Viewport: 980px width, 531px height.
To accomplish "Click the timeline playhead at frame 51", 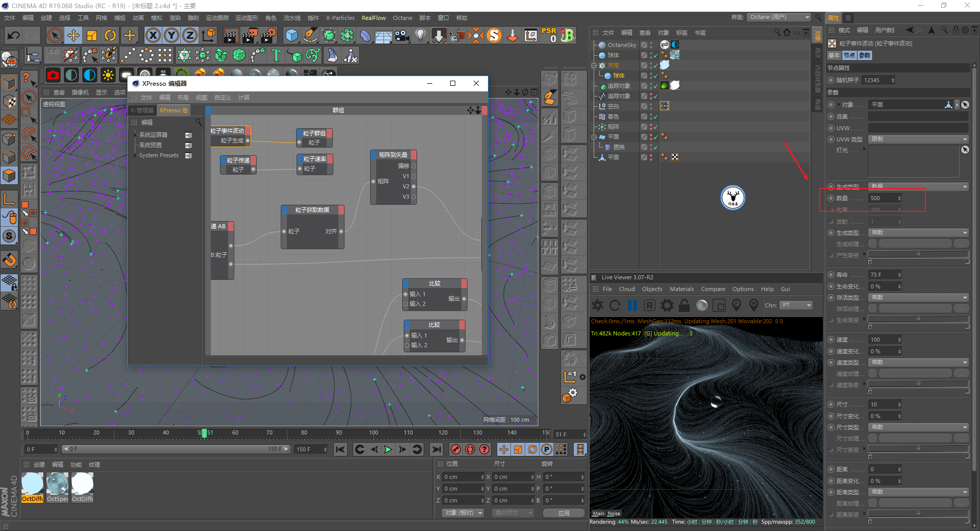I will 204,433.
